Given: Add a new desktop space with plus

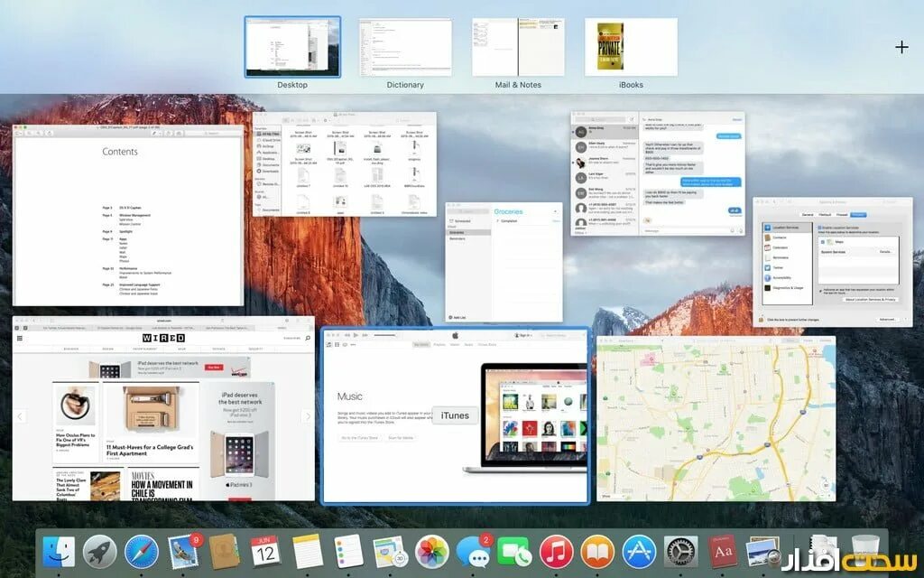Looking at the screenshot, I should point(901,47).
